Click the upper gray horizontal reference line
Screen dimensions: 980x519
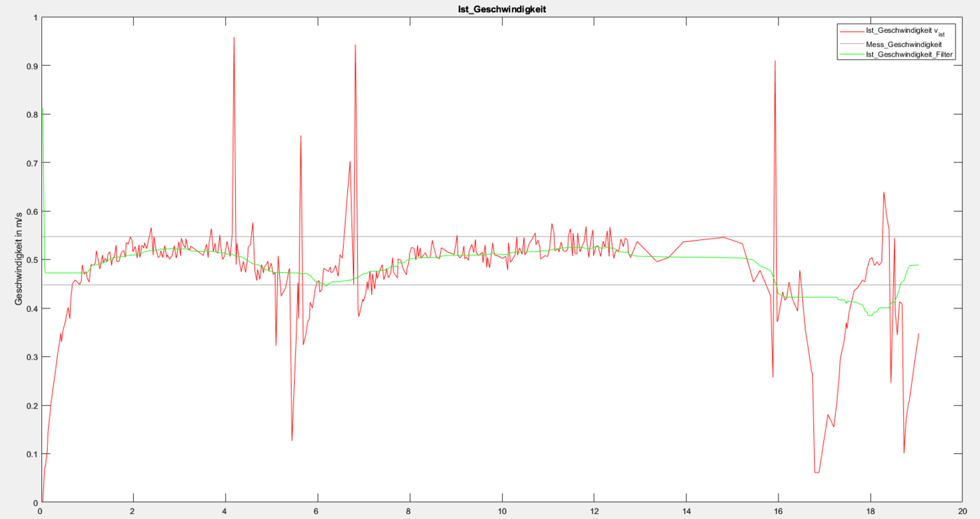[x=490, y=236]
